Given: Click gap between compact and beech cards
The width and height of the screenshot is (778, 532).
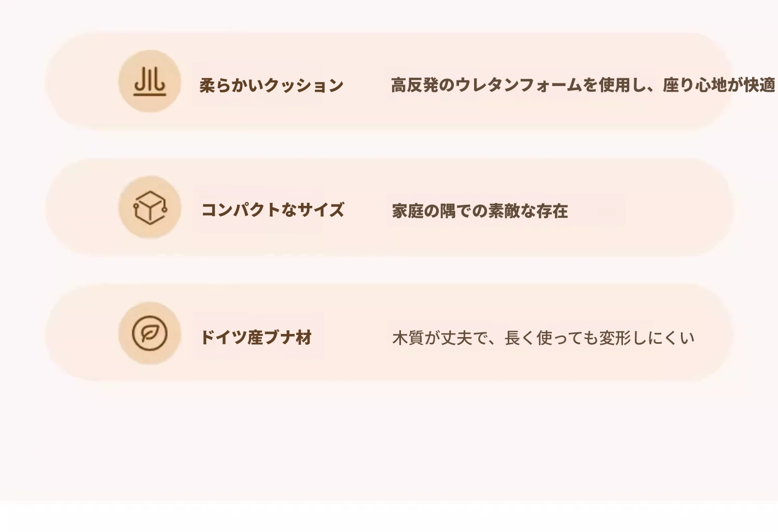Looking at the screenshot, I should point(389,270).
